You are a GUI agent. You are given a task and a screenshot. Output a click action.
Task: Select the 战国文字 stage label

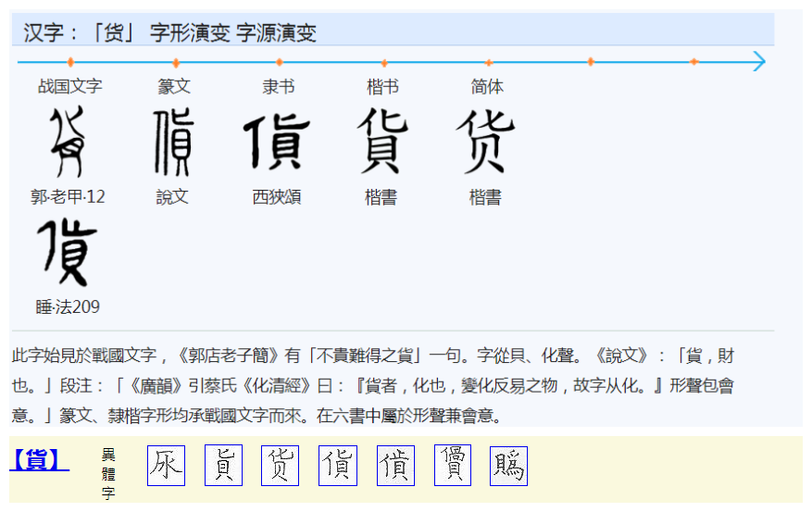coord(70,86)
